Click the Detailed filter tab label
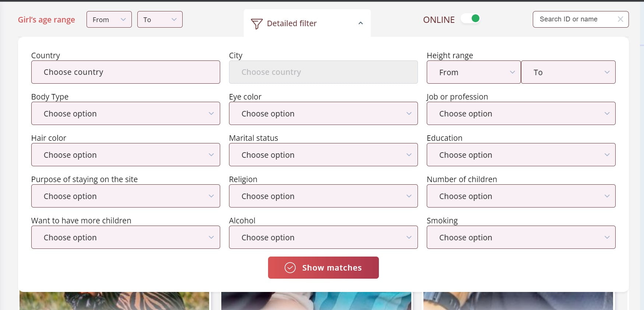Image resolution: width=644 pixels, height=310 pixels. [292, 24]
